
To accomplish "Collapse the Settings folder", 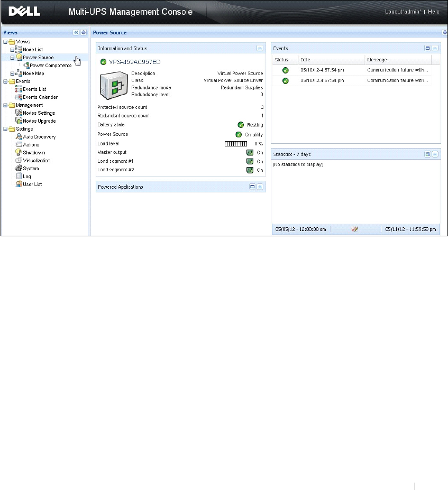I will pos(5,129).
